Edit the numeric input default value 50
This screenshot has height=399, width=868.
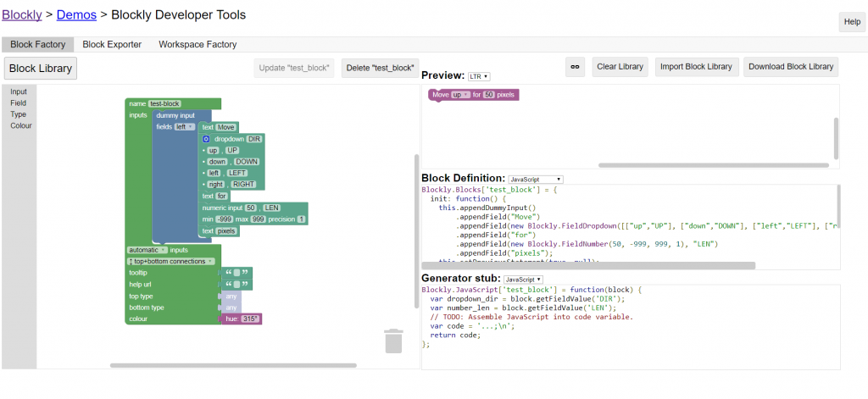point(251,208)
